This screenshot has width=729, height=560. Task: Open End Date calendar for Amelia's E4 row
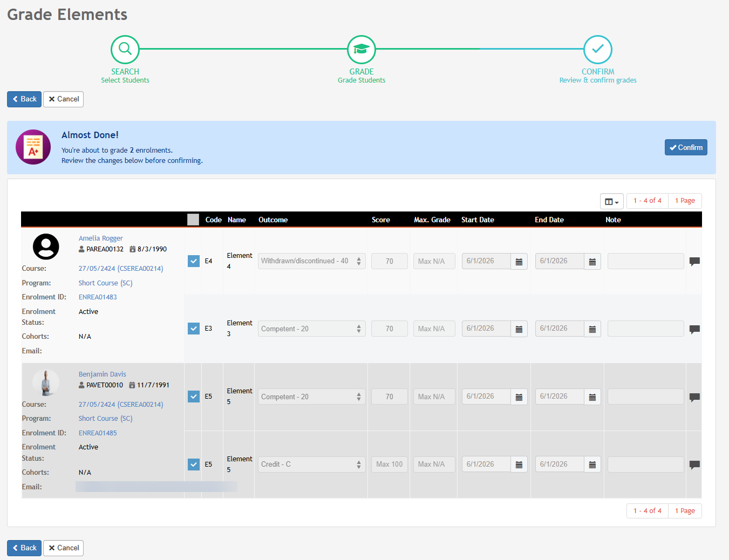(592, 262)
